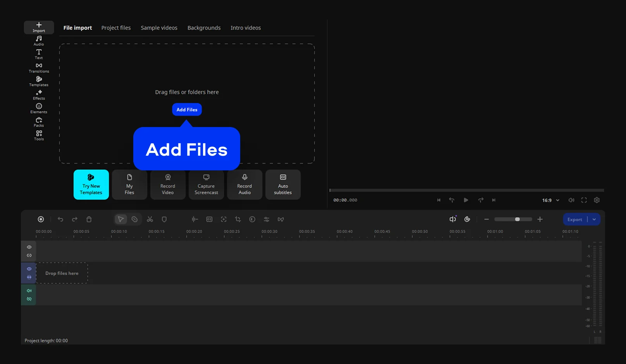Open the Packs panel
The height and width of the screenshot is (364, 626).
[39, 122]
